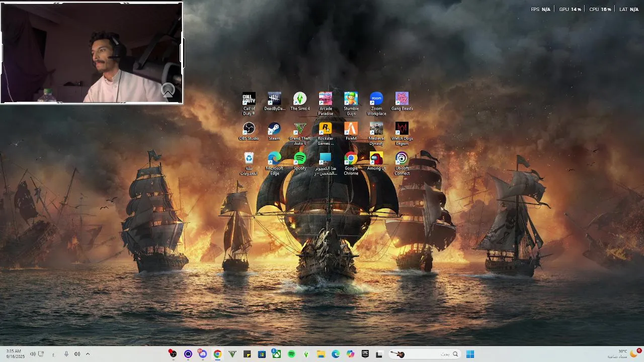Open GTA V icon in the taskbar
This screenshot has height=362, width=644.
point(232,354)
